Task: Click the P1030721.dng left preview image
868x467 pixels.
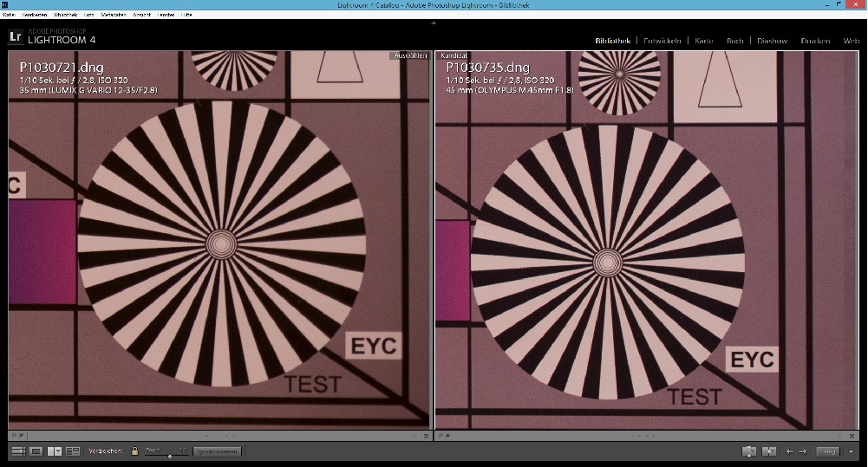Action: point(219,241)
